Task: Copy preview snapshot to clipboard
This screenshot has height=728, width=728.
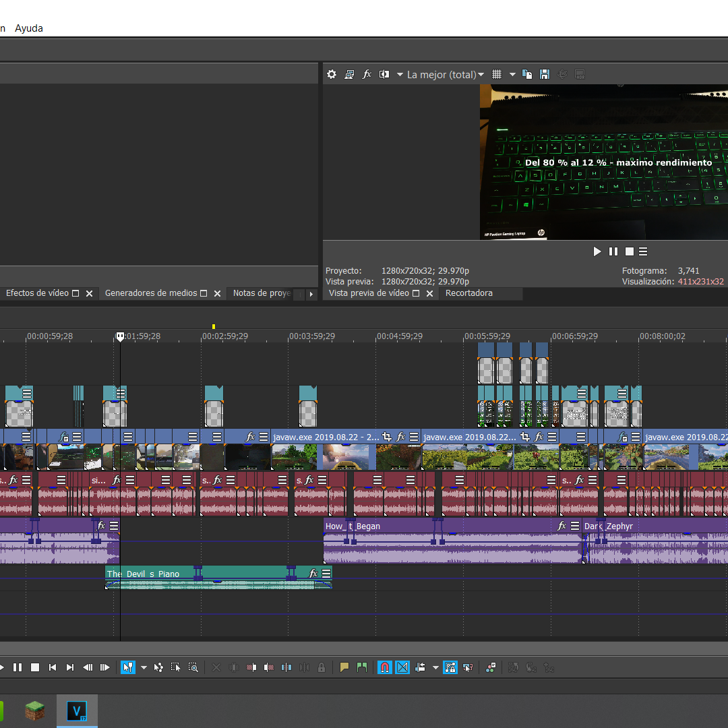Action: (x=528, y=75)
